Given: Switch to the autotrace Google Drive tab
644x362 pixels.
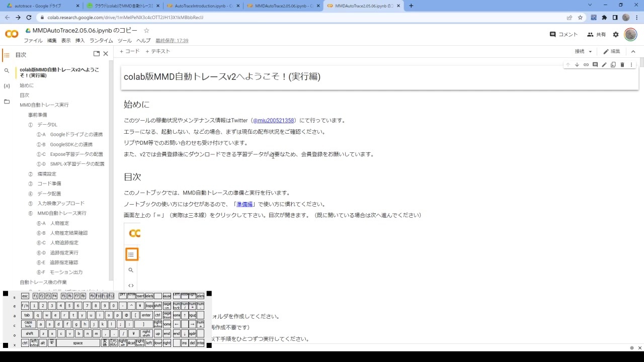Looking at the screenshot, I should [x=42, y=6].
